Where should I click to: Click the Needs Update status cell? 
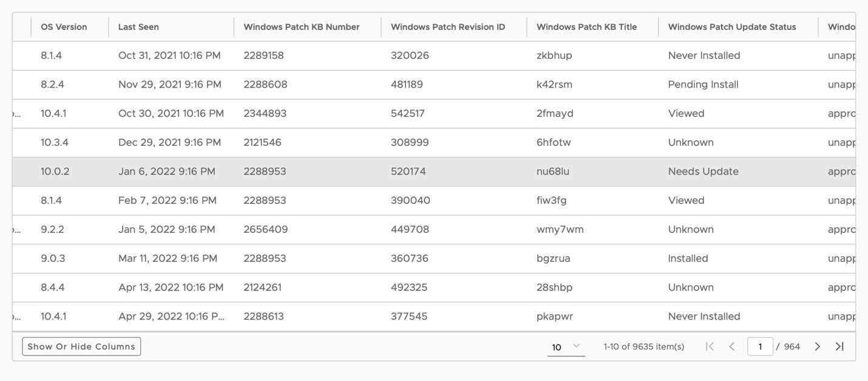(703, 171)
